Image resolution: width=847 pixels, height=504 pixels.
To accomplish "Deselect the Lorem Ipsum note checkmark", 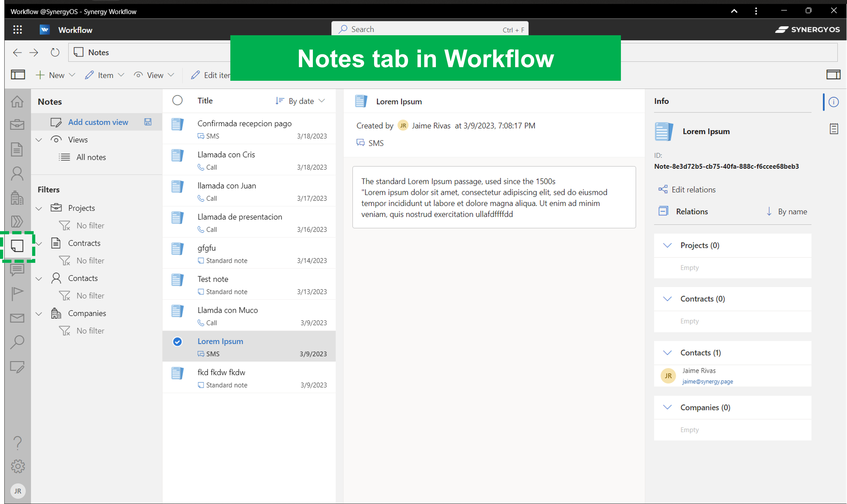I will tap(177, 341).
